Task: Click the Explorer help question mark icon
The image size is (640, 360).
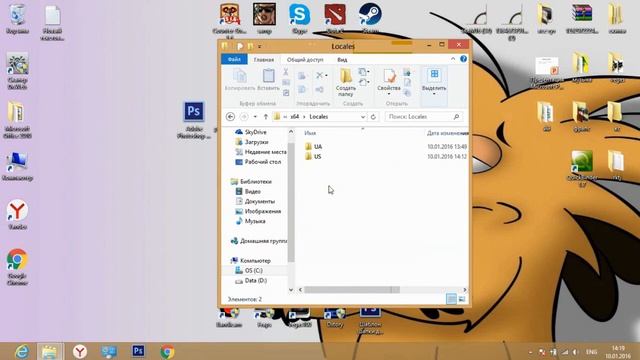Action: point(463,59)
